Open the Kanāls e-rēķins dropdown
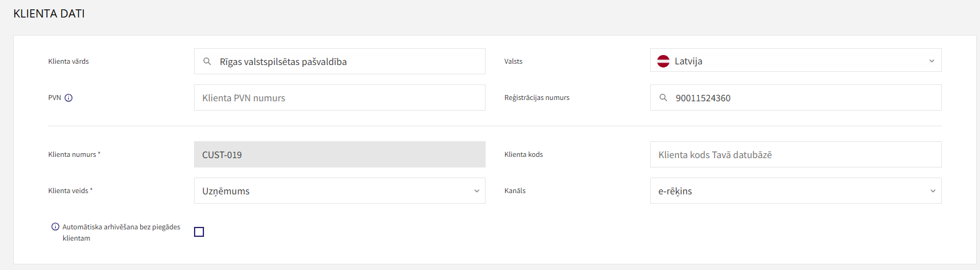This screenshot has width=980, height=270. point(796,191)
